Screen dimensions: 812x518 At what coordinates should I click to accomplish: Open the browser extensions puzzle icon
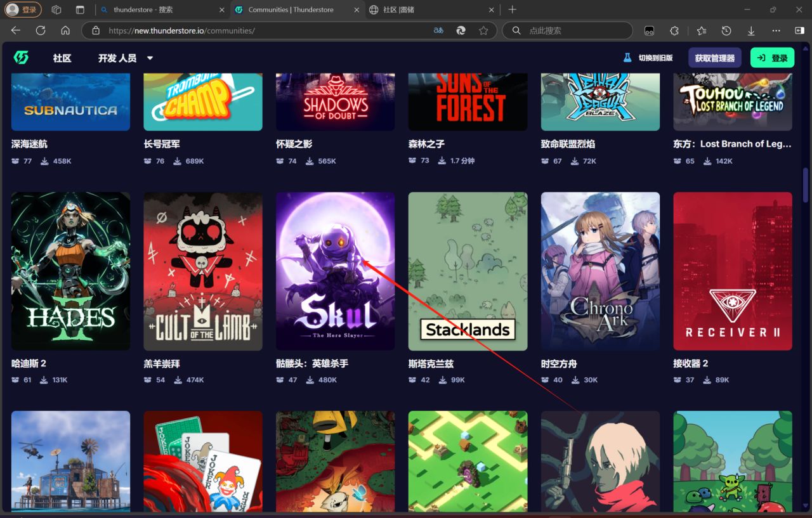(x=674, y=30)
